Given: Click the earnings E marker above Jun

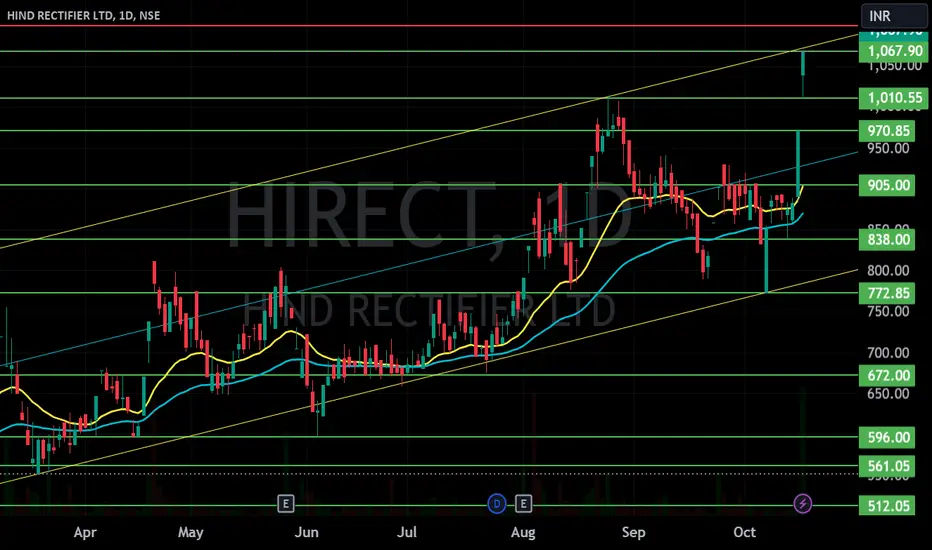Looking at the screenshot, I should (286, 504).
